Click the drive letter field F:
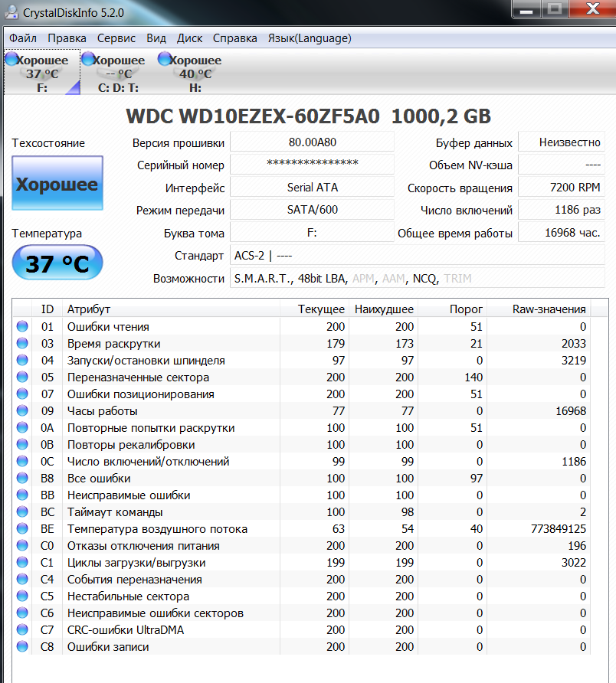This screenshot has width=616, height=683. [312, 233]
